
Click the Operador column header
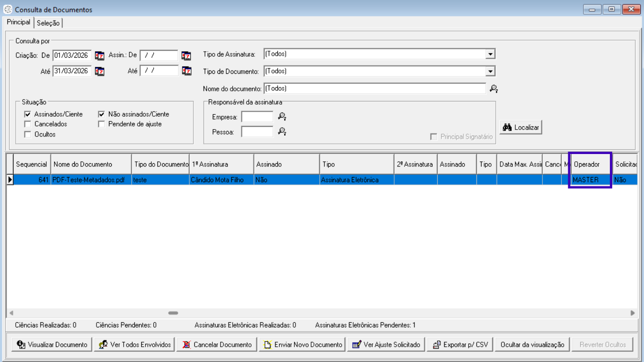tap(590, 164)
